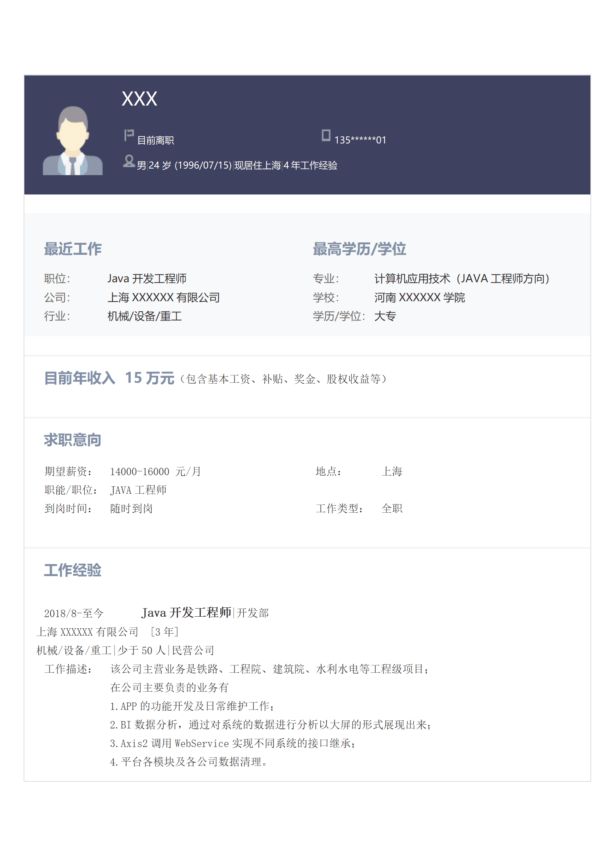Click the location value 上海 under 求职意向

[x=392, y=472]
